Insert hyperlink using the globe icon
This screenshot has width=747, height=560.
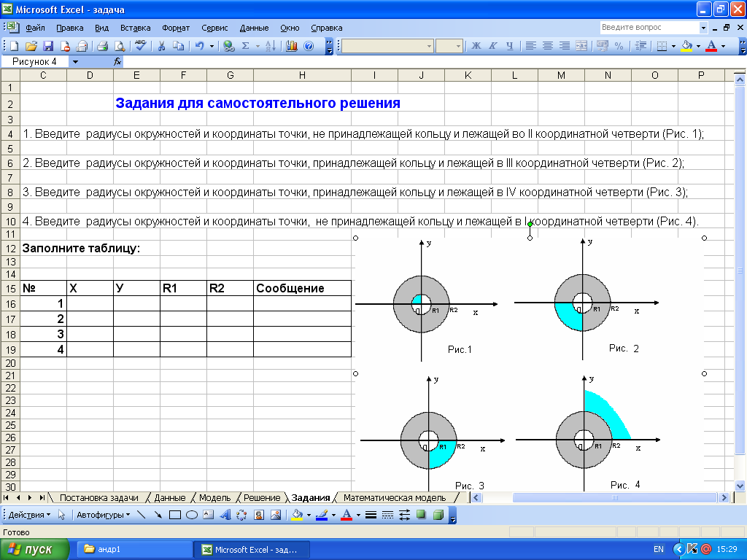coord(228,46)
